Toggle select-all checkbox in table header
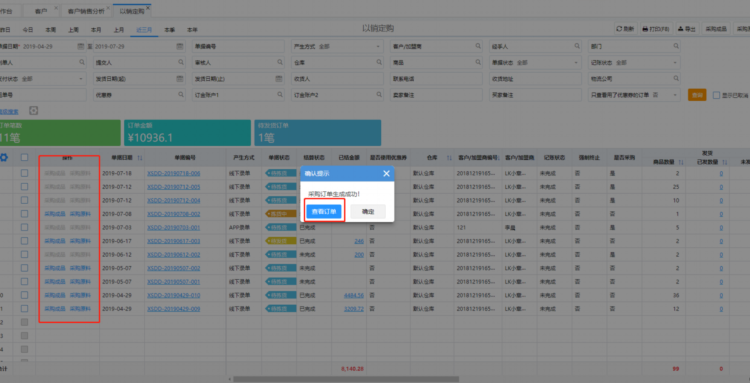Viewport: 750px width, 383px height. [x=24, y=157]
